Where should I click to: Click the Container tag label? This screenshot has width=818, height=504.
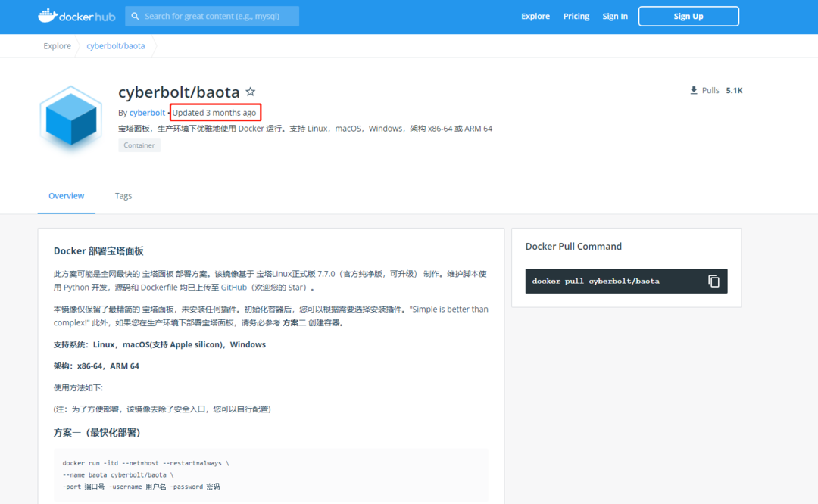pos(139,145)
